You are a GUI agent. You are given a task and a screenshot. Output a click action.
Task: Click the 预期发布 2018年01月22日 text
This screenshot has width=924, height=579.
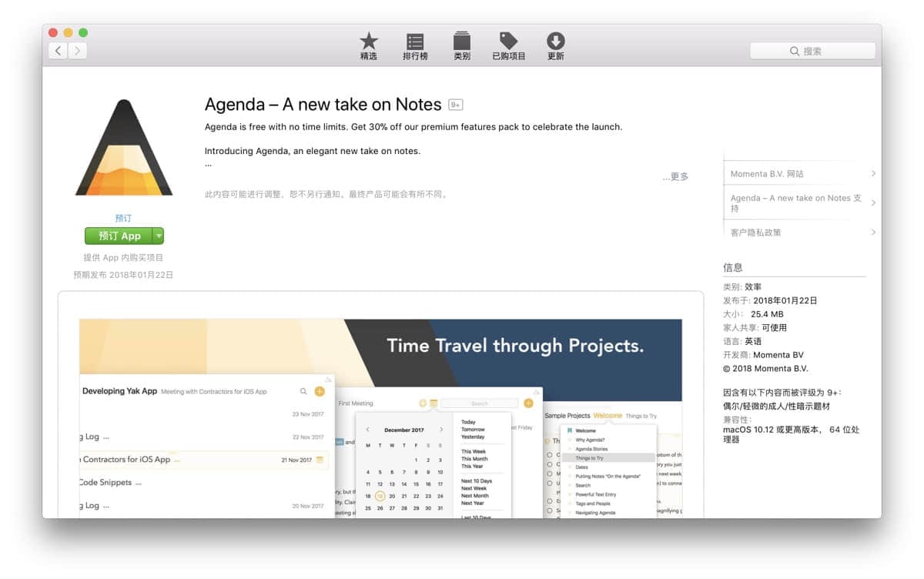pos(123,275)
